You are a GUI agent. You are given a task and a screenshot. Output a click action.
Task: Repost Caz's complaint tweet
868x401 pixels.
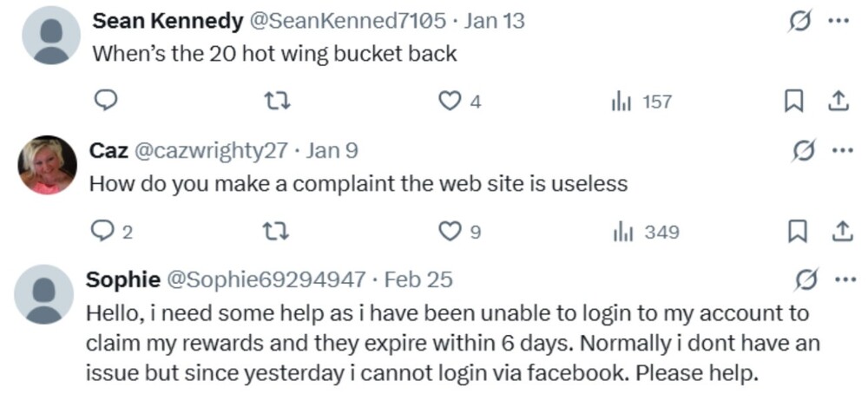(x=278, y=233)
